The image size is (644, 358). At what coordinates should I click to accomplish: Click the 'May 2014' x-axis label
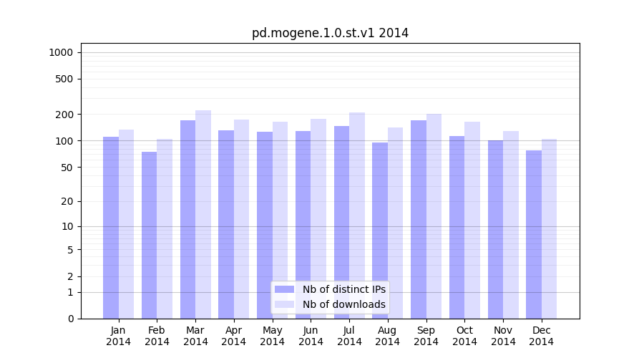272,336
